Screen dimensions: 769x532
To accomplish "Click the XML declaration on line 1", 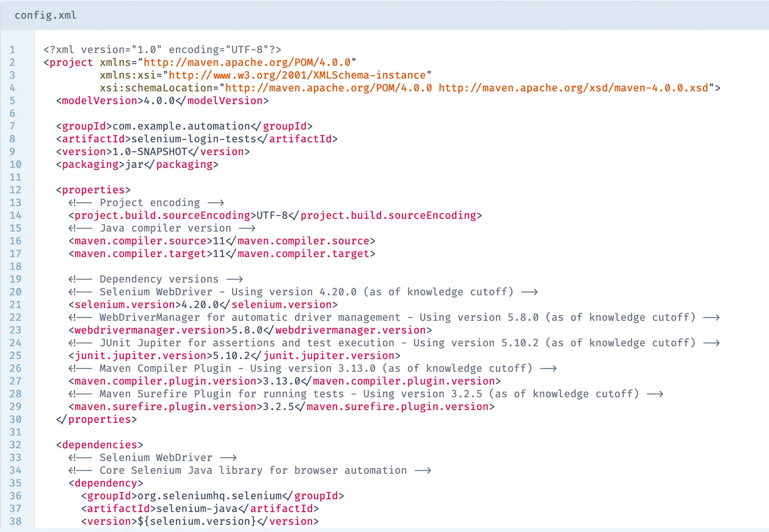I will click(x=162, y=50).
